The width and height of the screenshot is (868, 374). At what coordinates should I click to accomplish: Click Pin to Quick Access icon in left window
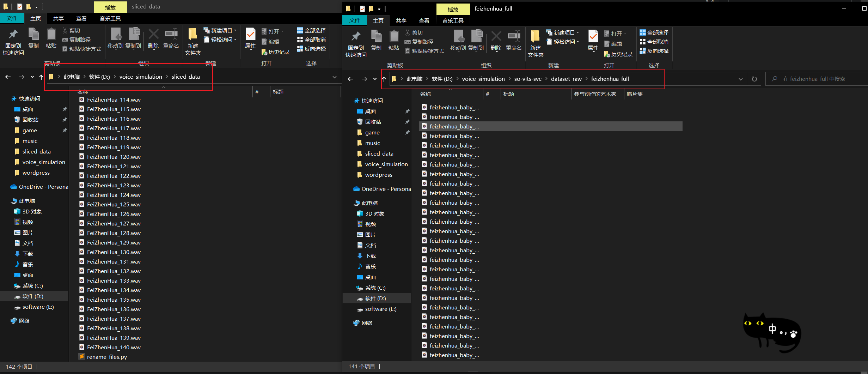click(13, 40)
